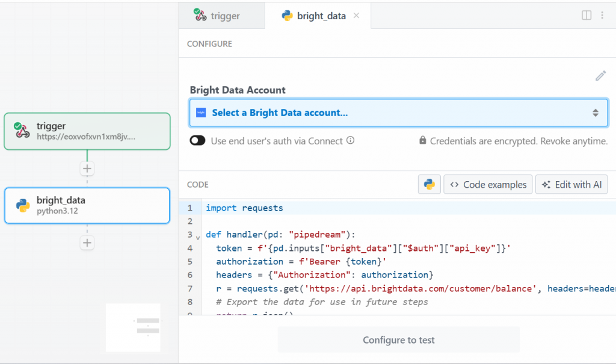Screen dimensions: 616x364
Task: Add a step below bright_data with plus icon
Action: (87, 242)
